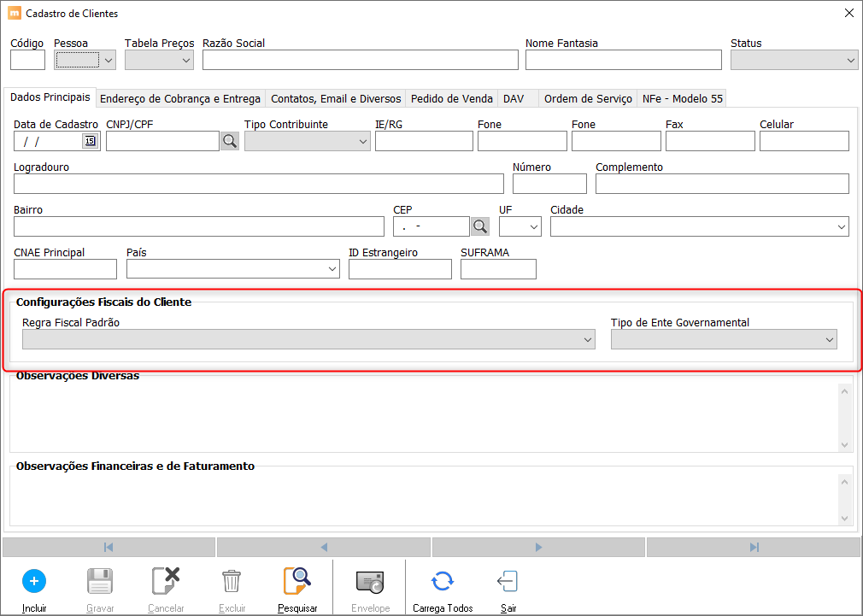
Task: Click the Pesquisar magnifier document icon
Action: pyautogui.click(x=297, y=582)
